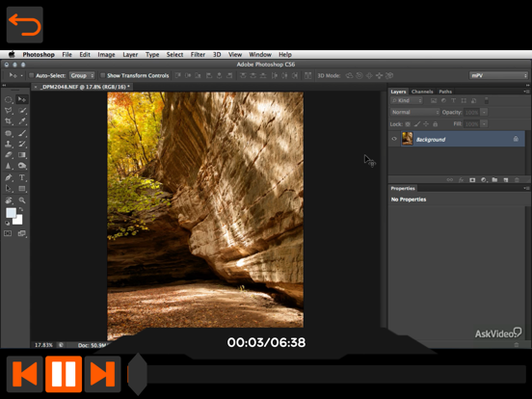Select the Rotate View hand tool
The image size is (532, 399).
9,200
